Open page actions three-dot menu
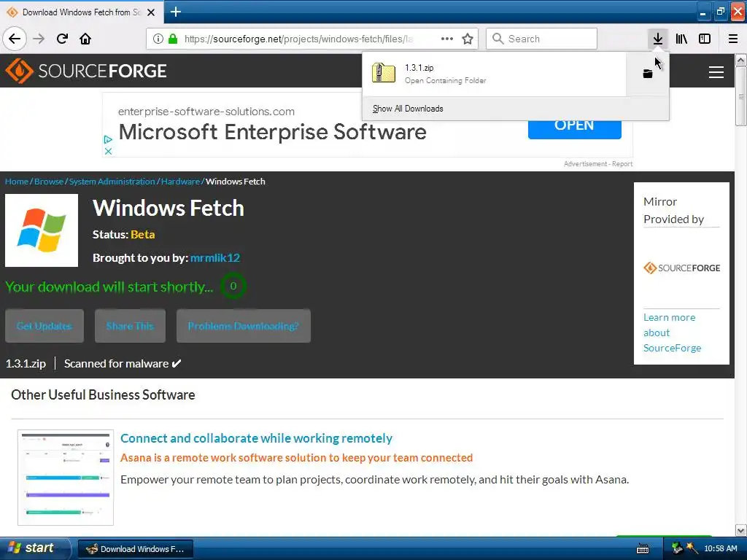The image size is (747, 560). click(447, 39)
